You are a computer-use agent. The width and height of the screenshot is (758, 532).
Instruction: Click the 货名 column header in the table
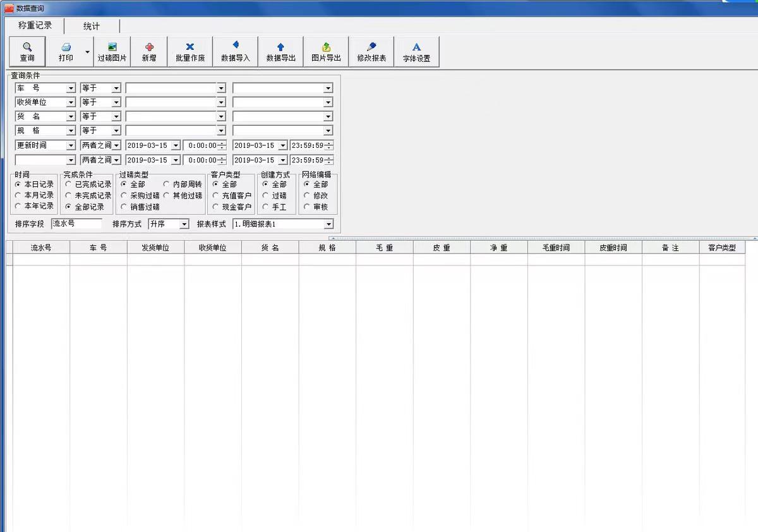(x=270, y=248)
